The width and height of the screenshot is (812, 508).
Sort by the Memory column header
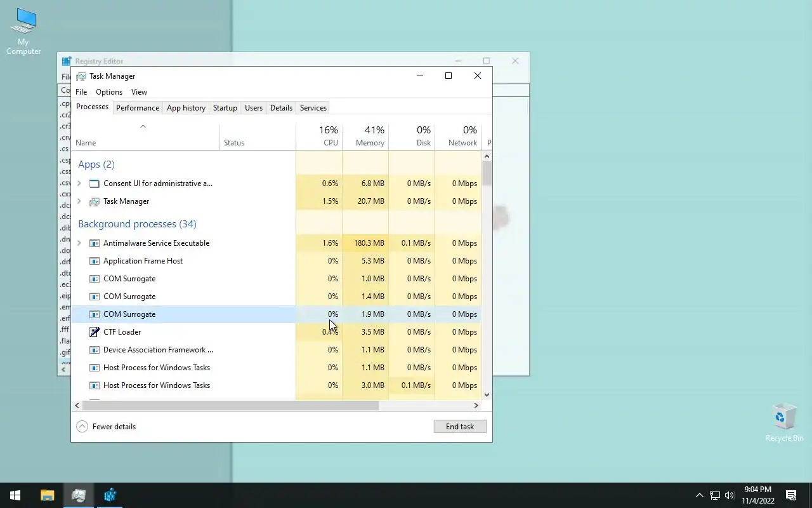point(365,137)
